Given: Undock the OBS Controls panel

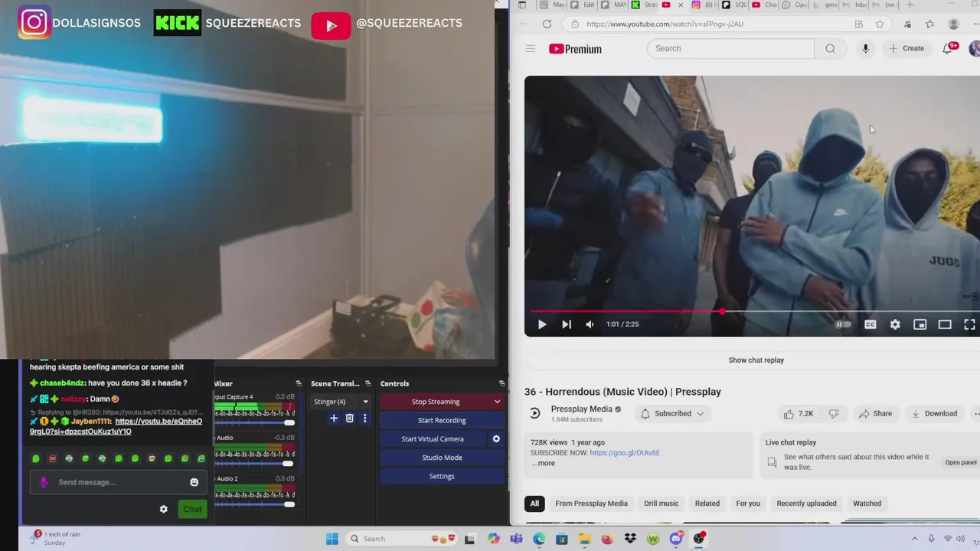Looking at the screenshot, I should pyautogui.click(x=501, y=383).
